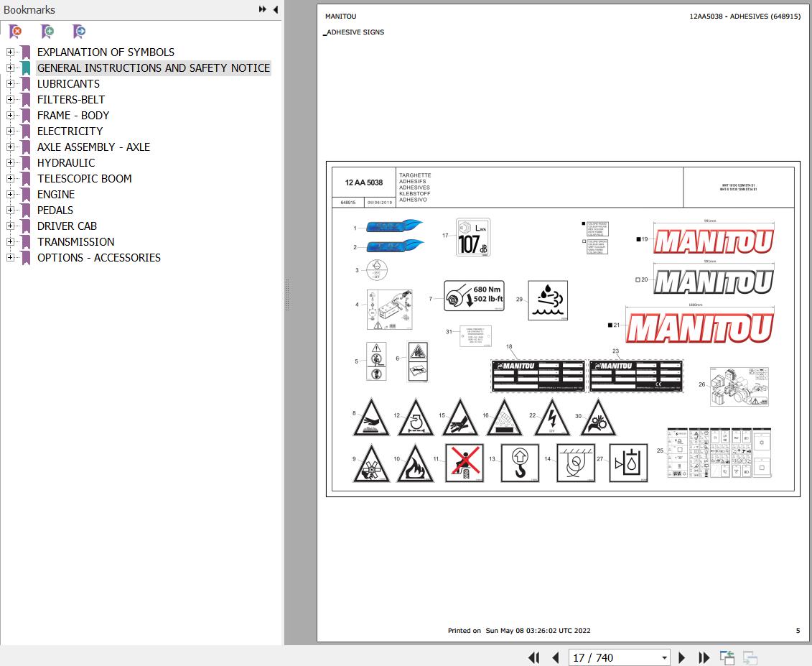
Task: Open the LUBRICANTS bookmark
Action: click(x=68, y=84)
